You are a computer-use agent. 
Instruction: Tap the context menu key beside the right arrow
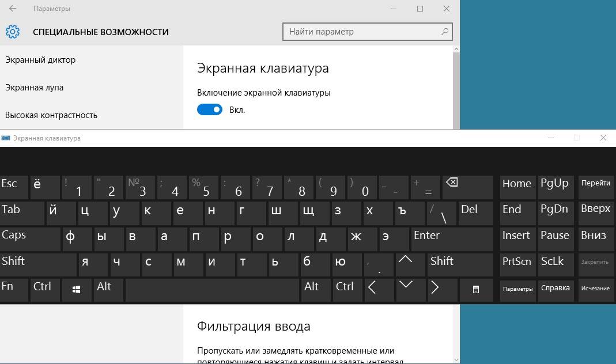[x=476, y=290]
